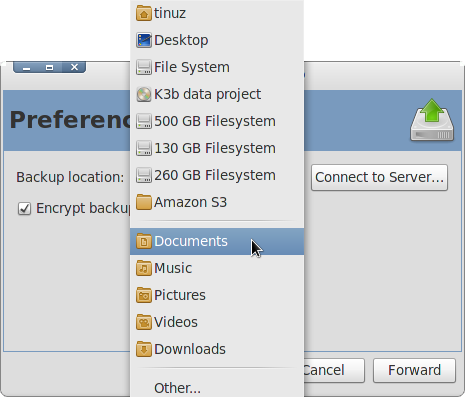Click the Downloads folder icon
This screenshot has width=465, height=397.
144,349
